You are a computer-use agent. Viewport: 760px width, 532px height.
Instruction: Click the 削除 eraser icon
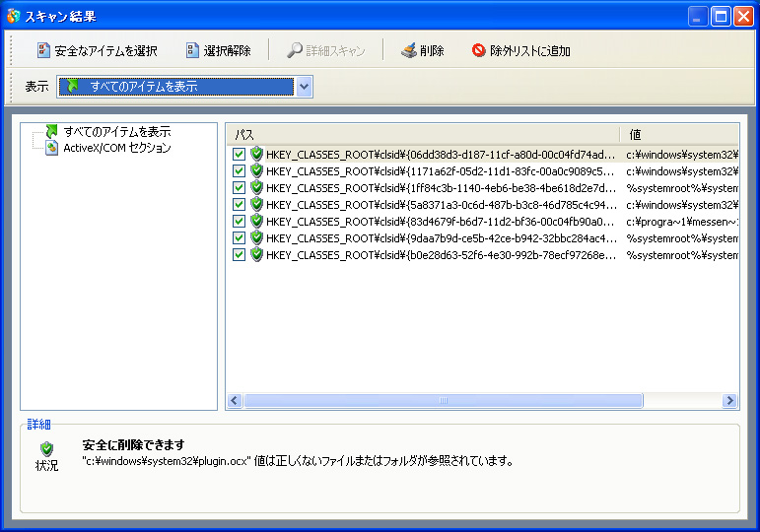click(409, 50)
